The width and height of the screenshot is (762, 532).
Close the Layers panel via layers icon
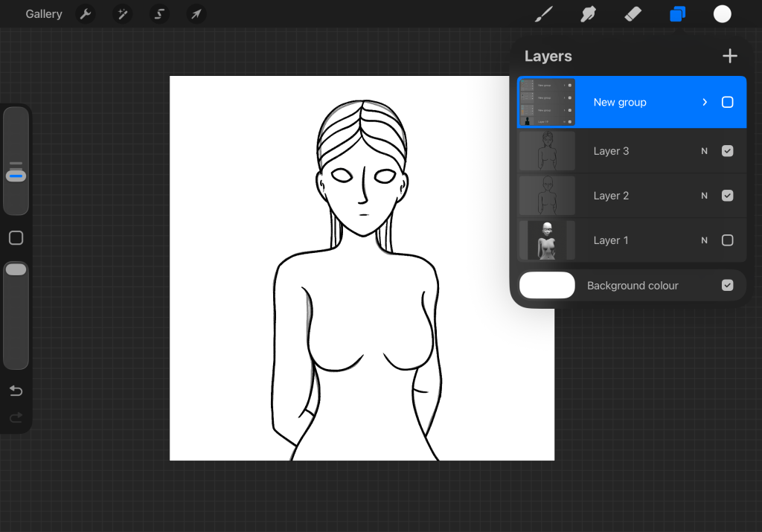[677, 14]
